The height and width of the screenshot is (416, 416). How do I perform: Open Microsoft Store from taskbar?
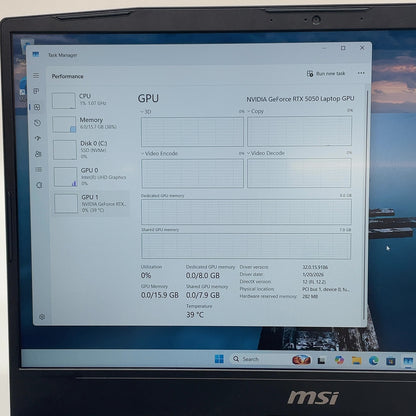[391, 361]
